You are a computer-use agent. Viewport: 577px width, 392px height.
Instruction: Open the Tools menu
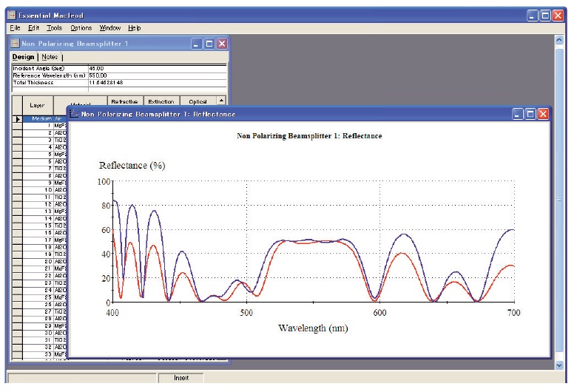[54, 27]
